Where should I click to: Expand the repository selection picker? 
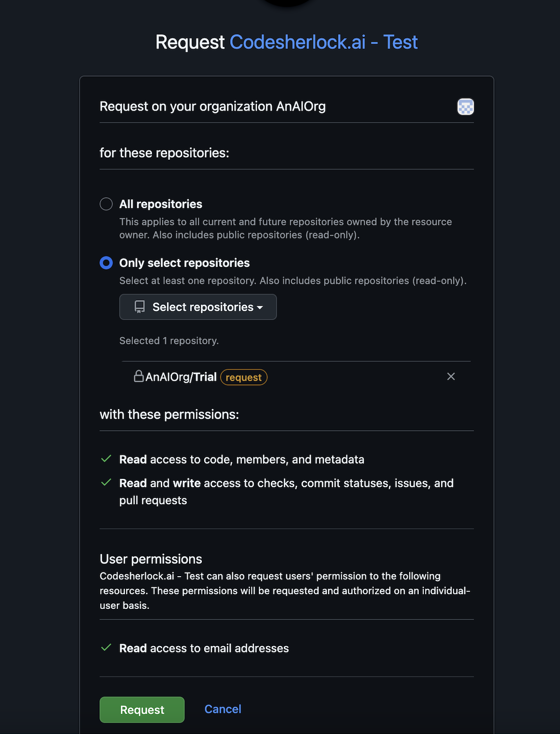point(197,307)
